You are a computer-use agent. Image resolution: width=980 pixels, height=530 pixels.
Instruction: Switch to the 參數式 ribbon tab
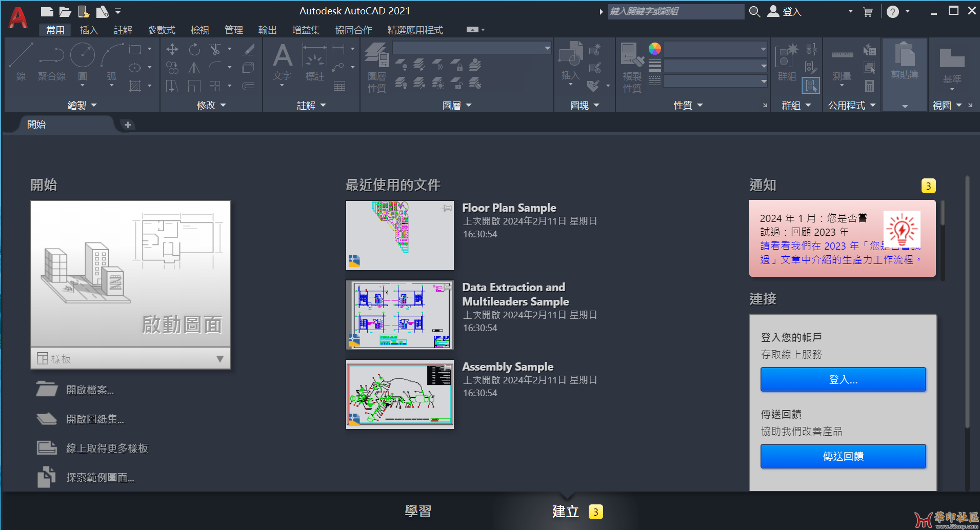coord(162,30)
